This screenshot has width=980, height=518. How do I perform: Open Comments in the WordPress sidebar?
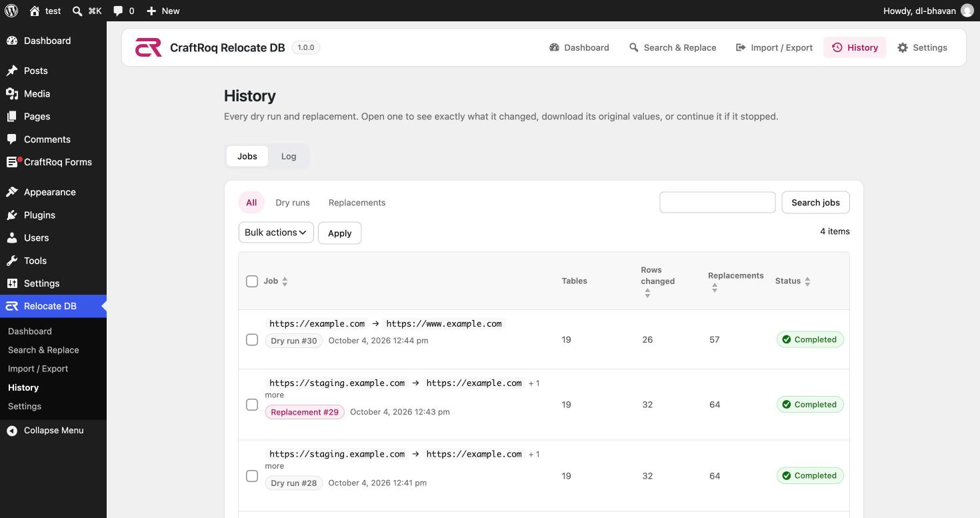(53, 139)
